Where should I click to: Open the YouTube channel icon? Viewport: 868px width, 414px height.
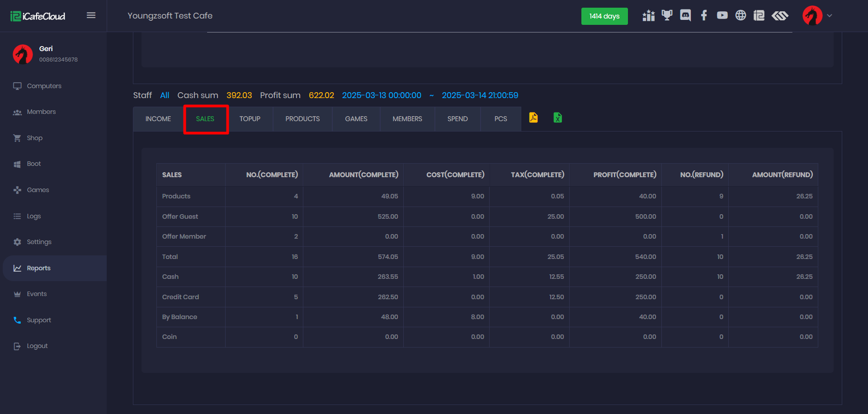pos(722,15)
